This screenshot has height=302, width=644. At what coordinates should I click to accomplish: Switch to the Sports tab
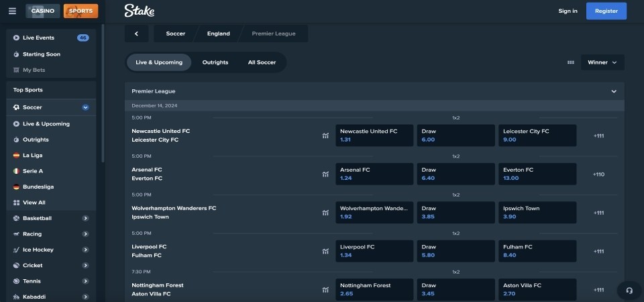click(x=81, y=11)
